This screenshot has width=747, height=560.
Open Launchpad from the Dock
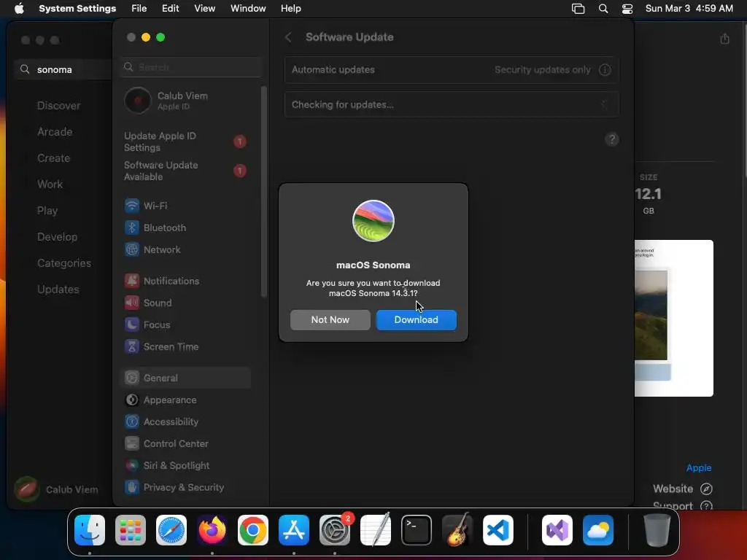131,530
